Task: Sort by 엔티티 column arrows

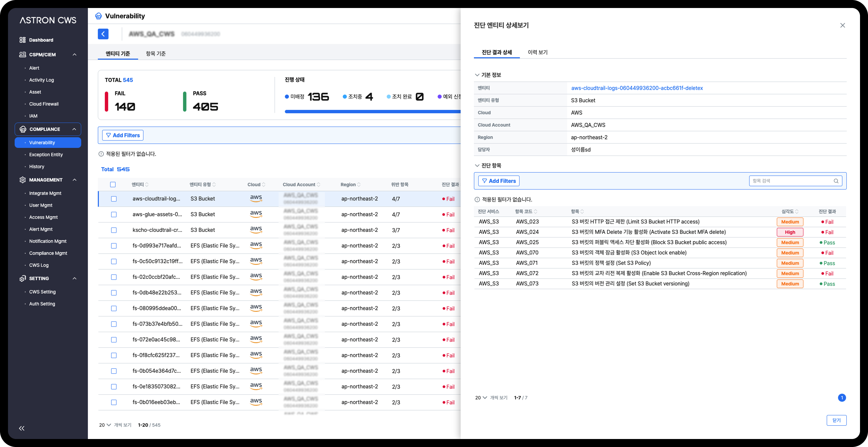Action: (147, 185)
